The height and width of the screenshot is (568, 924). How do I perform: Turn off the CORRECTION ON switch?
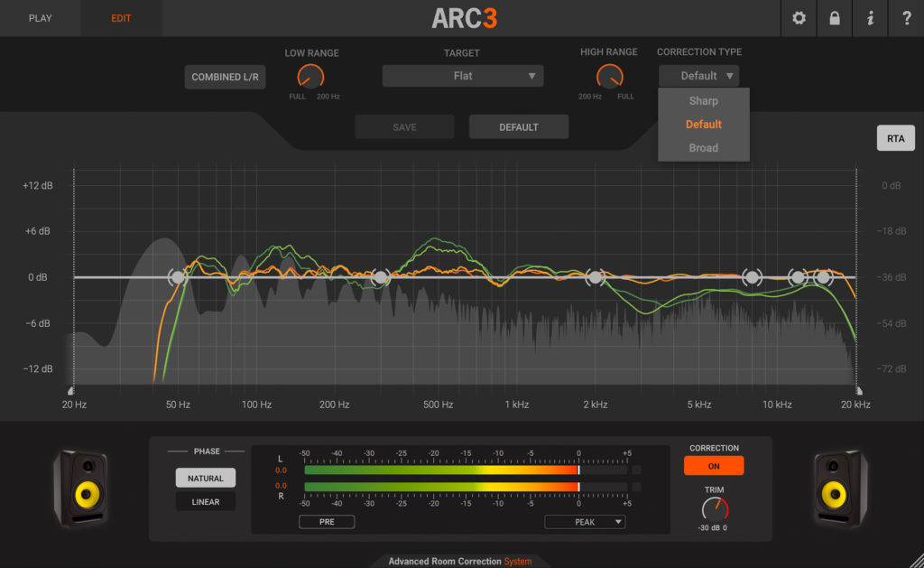[714, 465]
